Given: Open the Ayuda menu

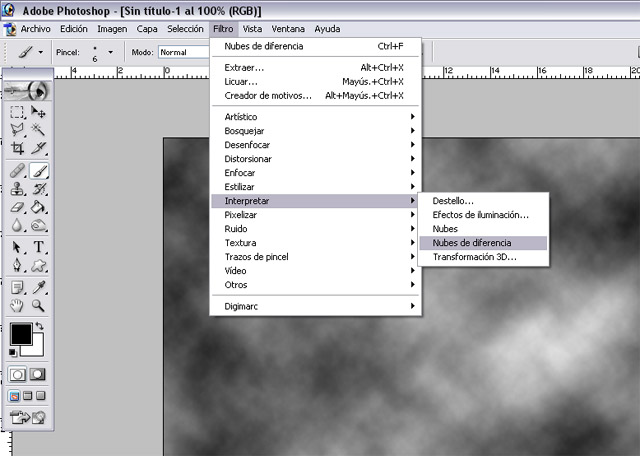Looking at the screenshot, I should point(327,29).
